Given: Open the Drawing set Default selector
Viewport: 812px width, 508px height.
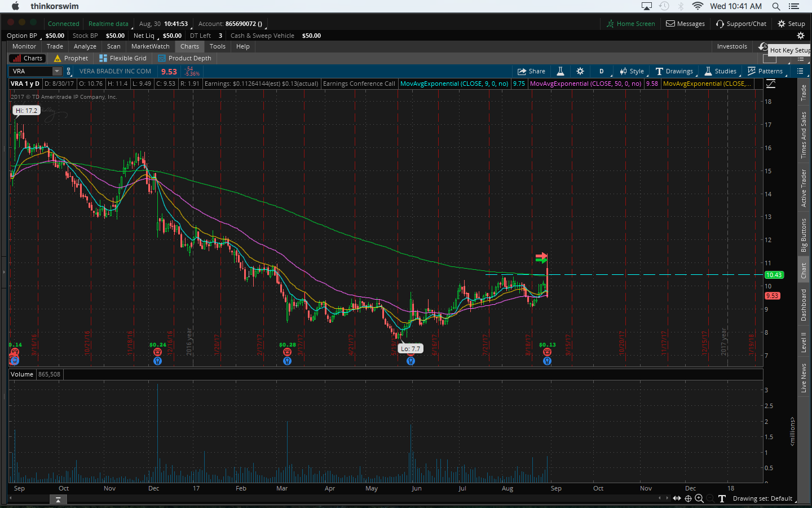Looking at the screenshot, I should tap(762, 498).
